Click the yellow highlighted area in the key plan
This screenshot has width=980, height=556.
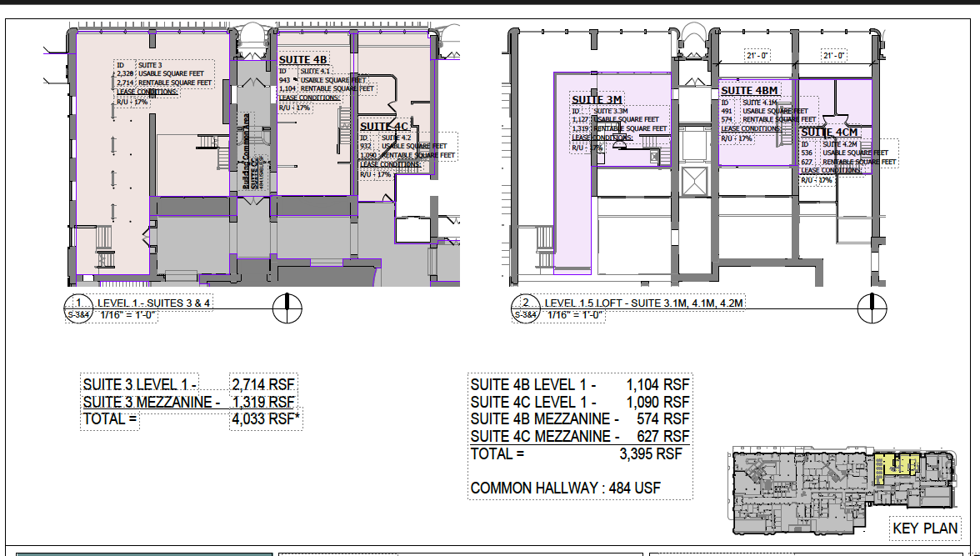click(x=895, y=467)
